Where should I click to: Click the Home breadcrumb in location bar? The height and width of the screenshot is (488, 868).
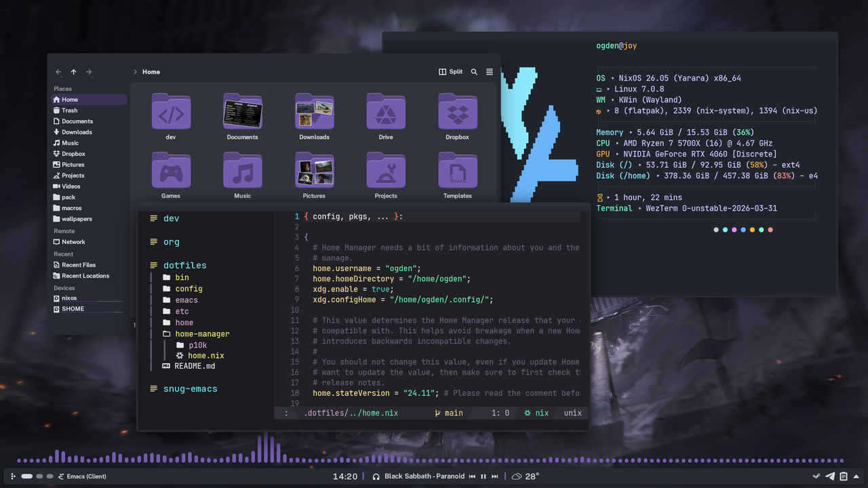click(151, 72)
